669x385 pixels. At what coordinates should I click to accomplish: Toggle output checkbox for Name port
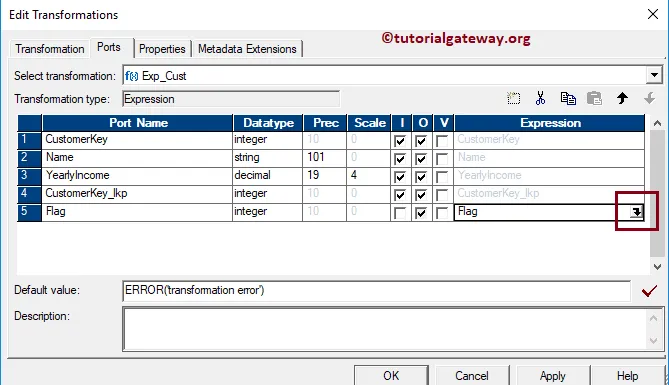point(421,159)
